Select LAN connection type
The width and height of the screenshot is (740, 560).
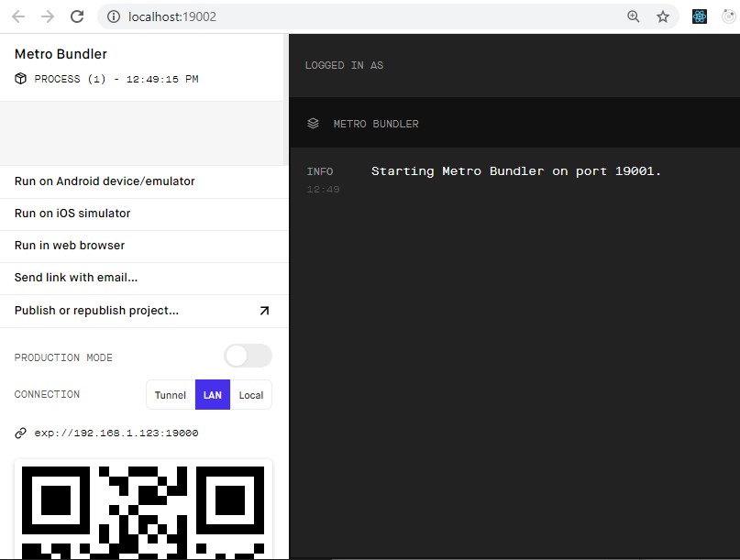point(213,395)
